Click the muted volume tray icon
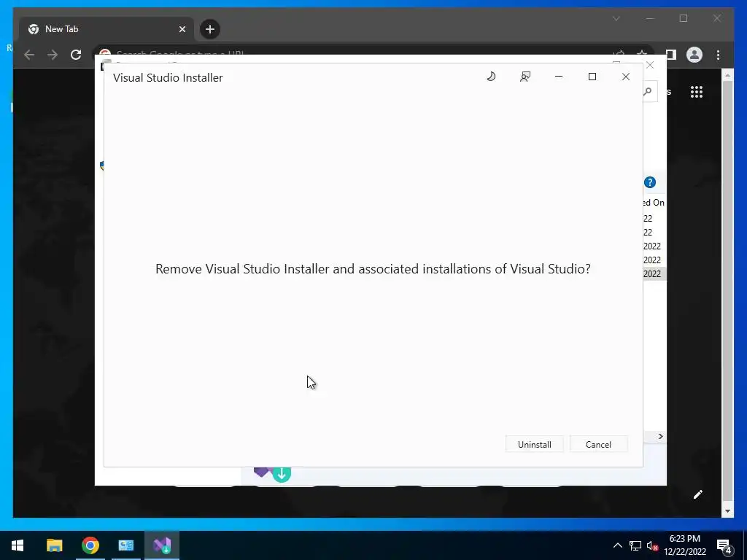 coord(652,545)
